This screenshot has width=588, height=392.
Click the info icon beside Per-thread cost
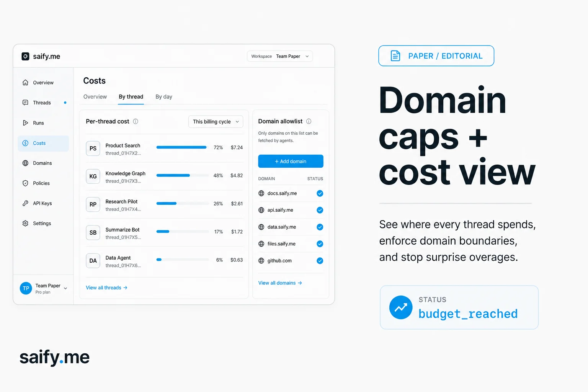[x=136, y=121]
